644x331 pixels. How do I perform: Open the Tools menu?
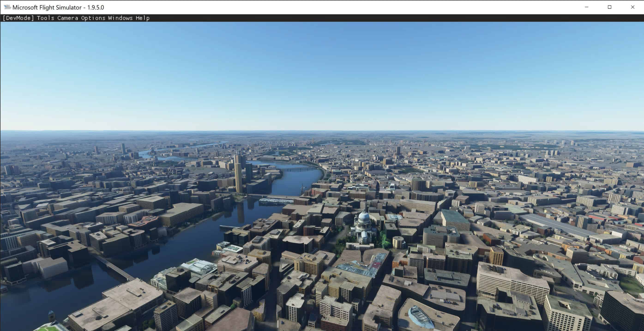[x=45, y=18]
